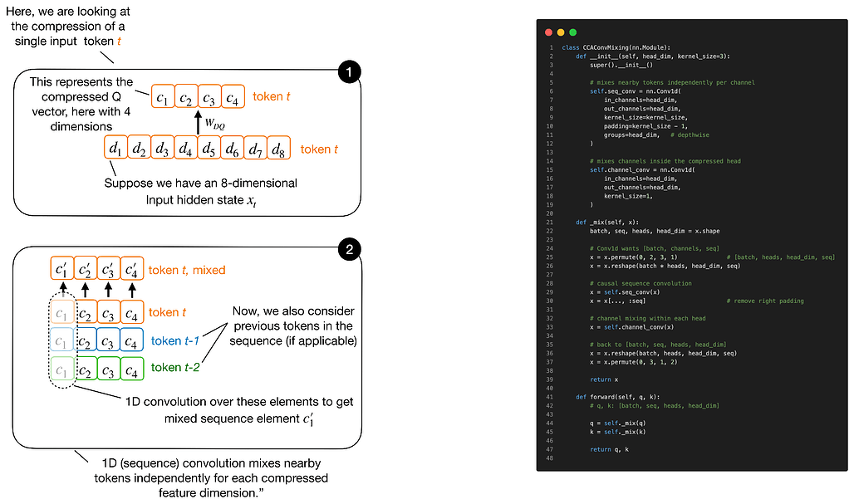Click the orange "token t, mixed" label

[187, 270]
